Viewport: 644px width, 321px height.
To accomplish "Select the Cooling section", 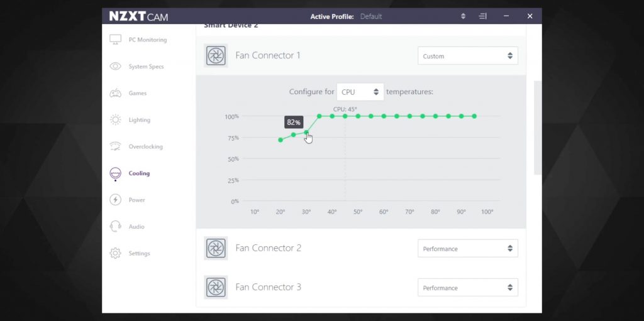I will (x=139, y=173).
